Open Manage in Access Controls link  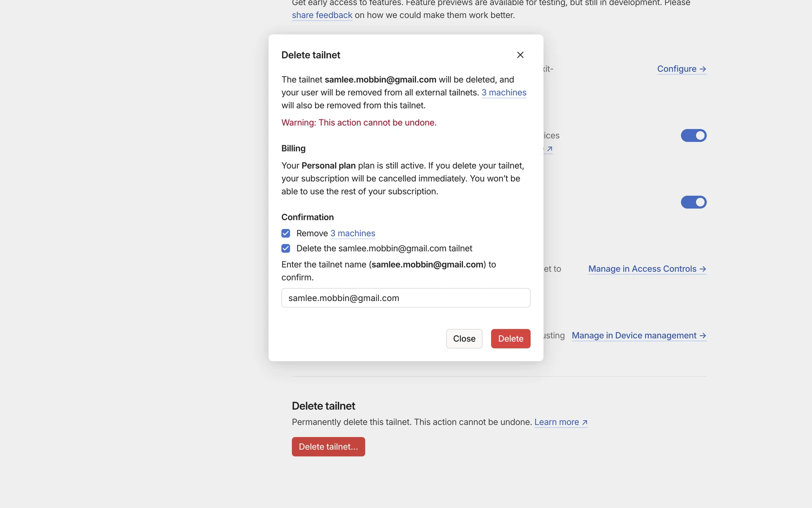642,269
